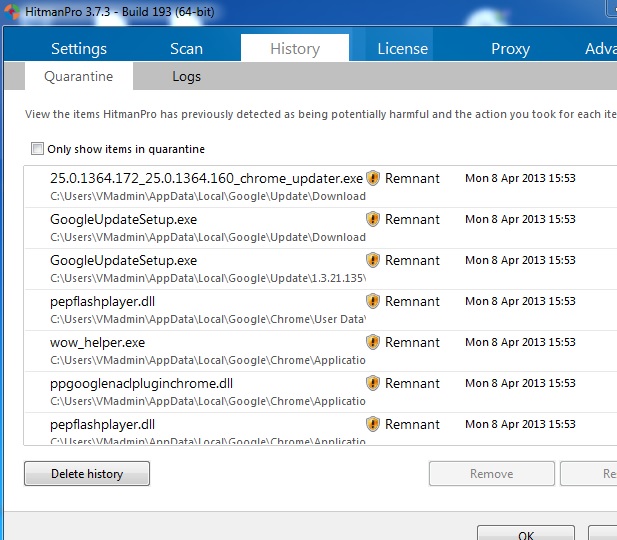Switch to the Logs sub-tab
The width and height of the screenshot is (617, 540).
point(187,76)
